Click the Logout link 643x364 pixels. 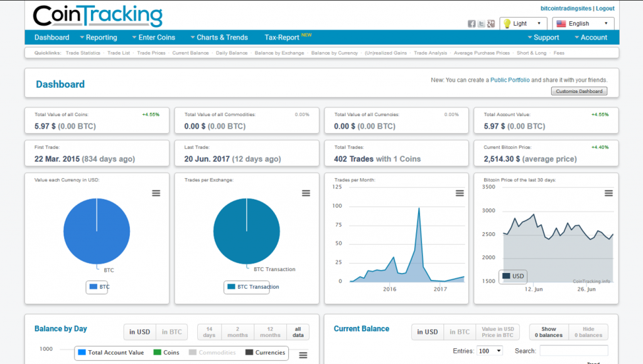click(605, 8)
